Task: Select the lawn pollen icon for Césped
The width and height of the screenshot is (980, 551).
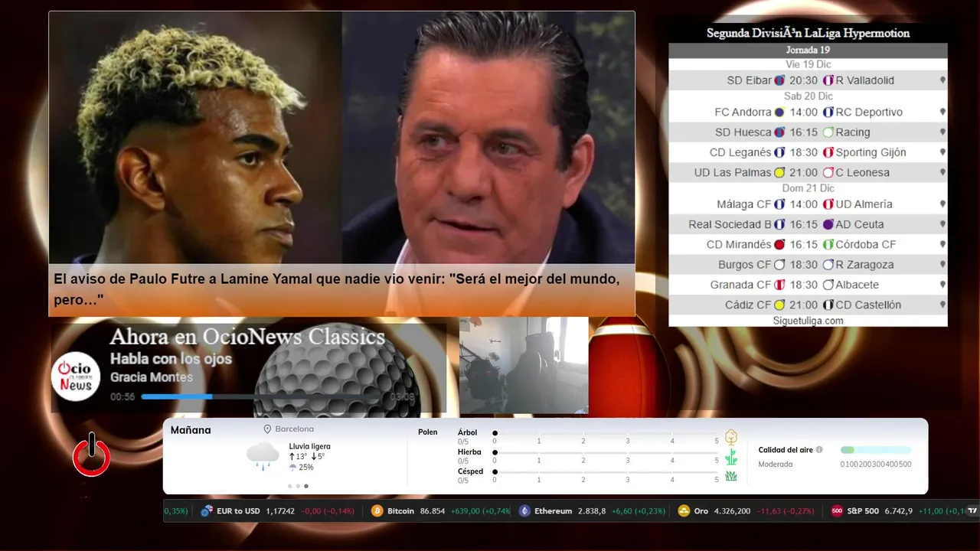Action: (730, 476)
